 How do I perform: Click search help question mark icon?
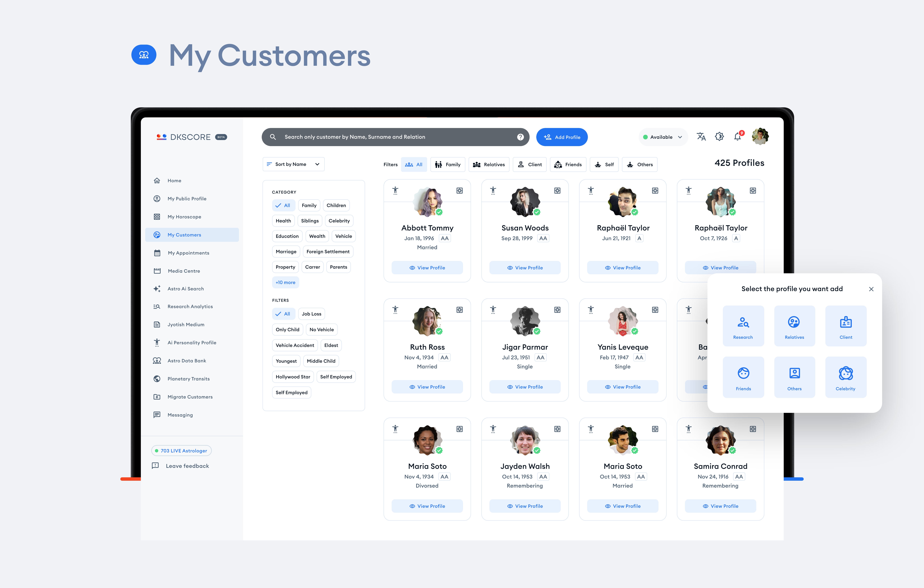(520, 137)
